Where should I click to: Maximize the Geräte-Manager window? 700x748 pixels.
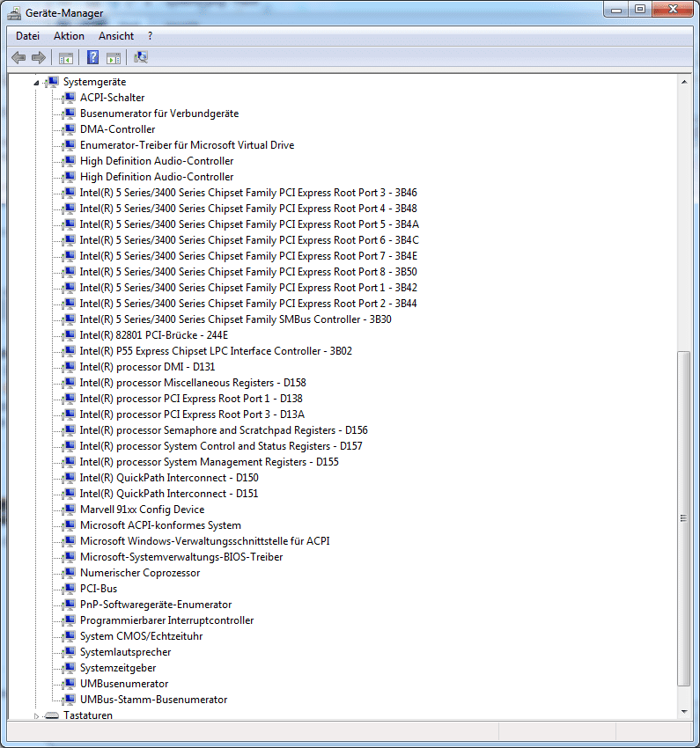click(640, 10)
